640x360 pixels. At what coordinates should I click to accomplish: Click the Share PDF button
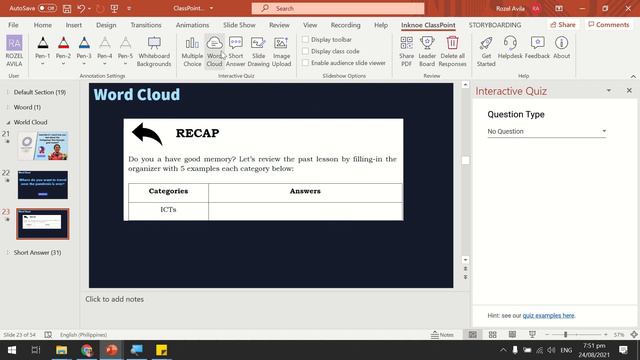407,51
